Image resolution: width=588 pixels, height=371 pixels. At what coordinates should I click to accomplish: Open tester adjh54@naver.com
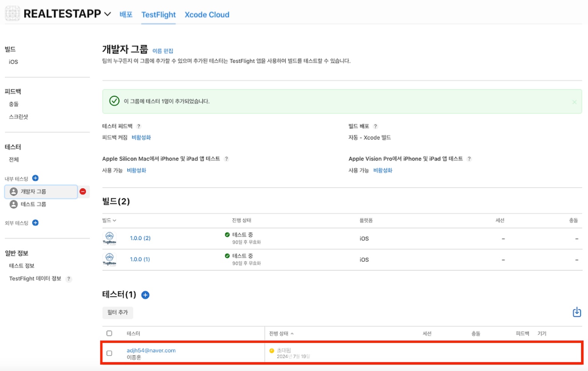coord(151,350)
